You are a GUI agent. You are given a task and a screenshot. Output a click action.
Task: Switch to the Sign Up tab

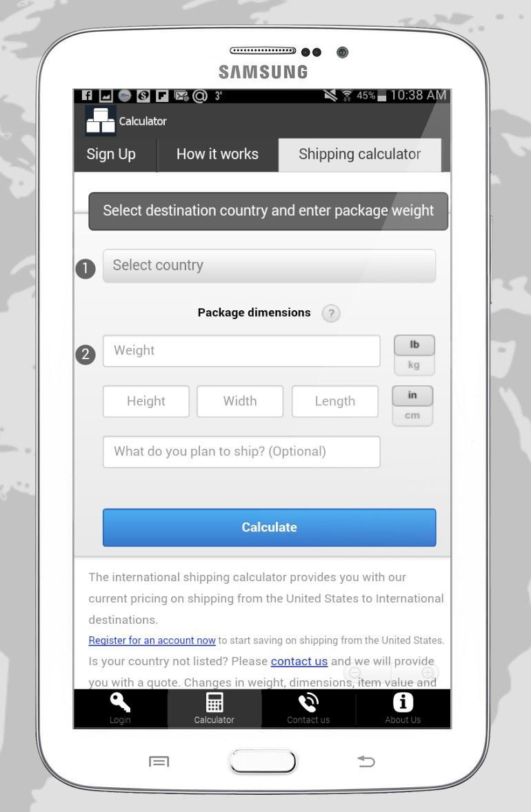coord(112,154)
